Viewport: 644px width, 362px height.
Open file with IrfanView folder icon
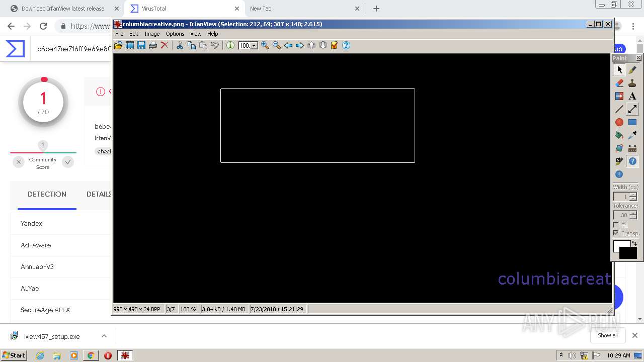pos(118,45)
